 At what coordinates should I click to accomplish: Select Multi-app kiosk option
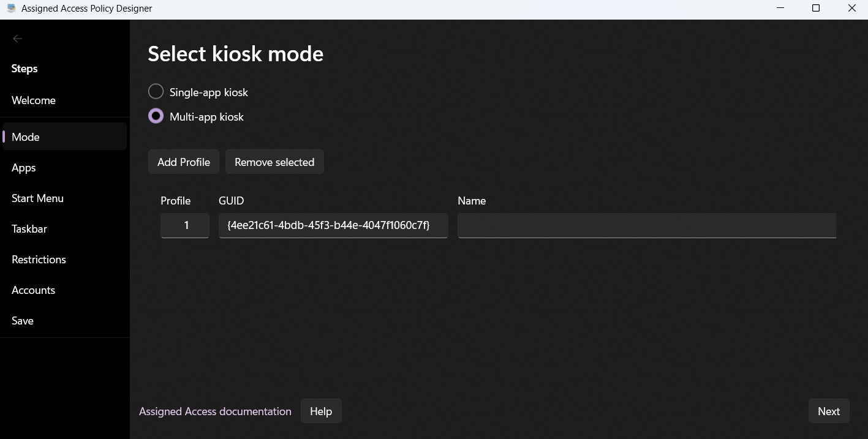(x=196, y=116)
